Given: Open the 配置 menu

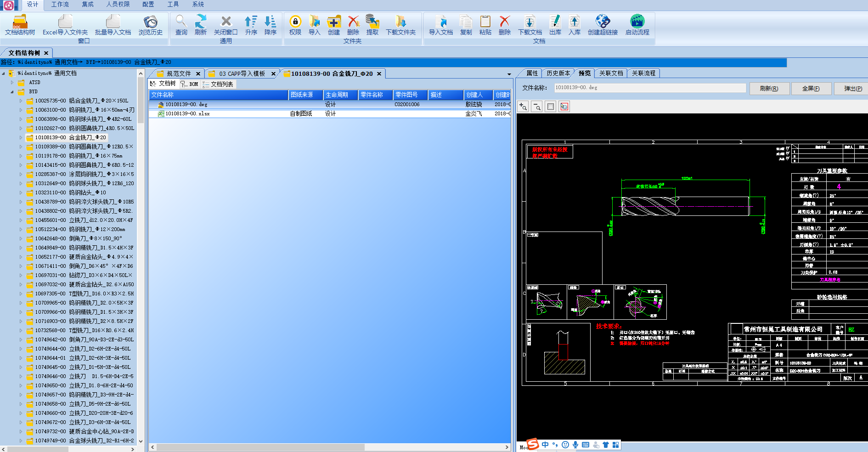Looking at the screenshot, I should (x=148, y=4).
